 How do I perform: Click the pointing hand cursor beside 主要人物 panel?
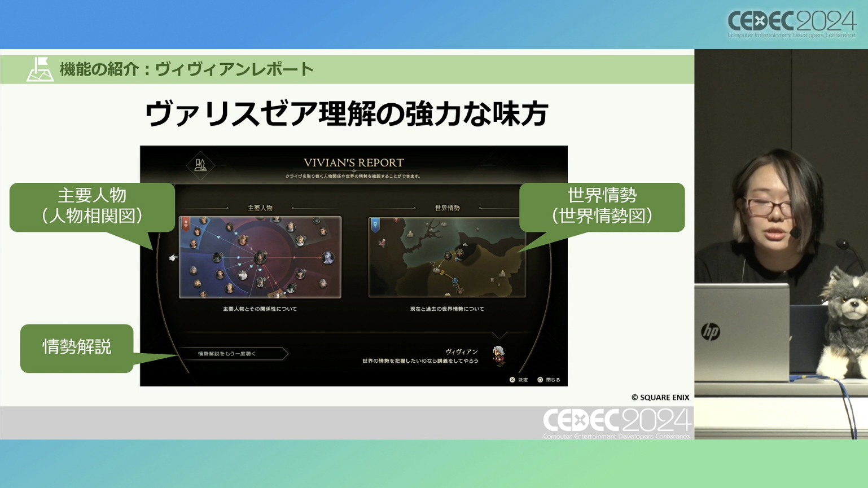click(x=173, y=258)
